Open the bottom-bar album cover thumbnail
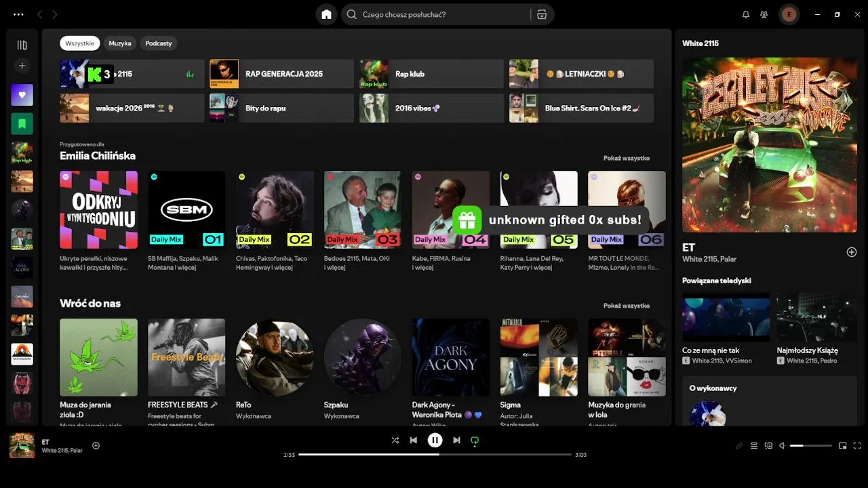This screenshot has height=488, width=868. tap(22, 445)
